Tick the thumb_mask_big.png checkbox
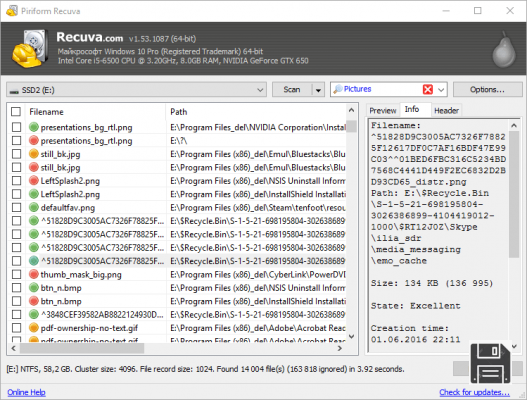Screen dimensions: 527x400 [16, 274]
